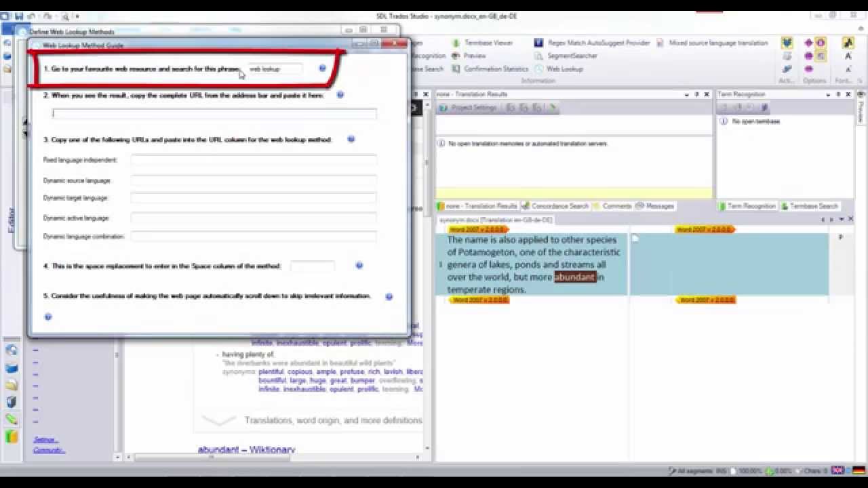Click the Dynamic target language URL field
The width and height of the screenshot is (868, 488).
(x=254, y=198)
